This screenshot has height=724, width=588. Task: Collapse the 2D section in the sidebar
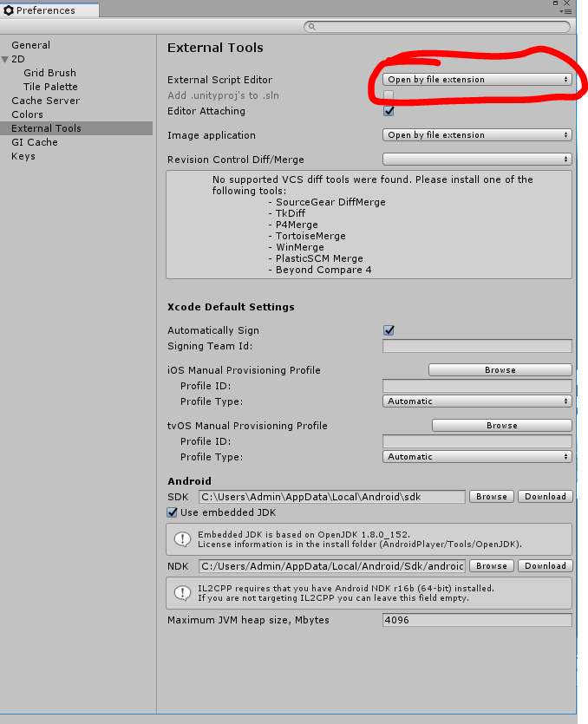coord(6,59)
